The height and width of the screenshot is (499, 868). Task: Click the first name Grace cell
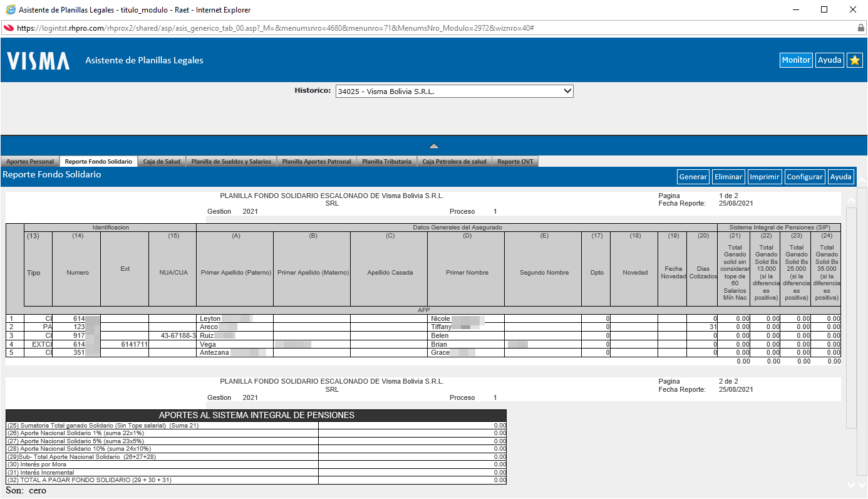(x=466, y=353)
